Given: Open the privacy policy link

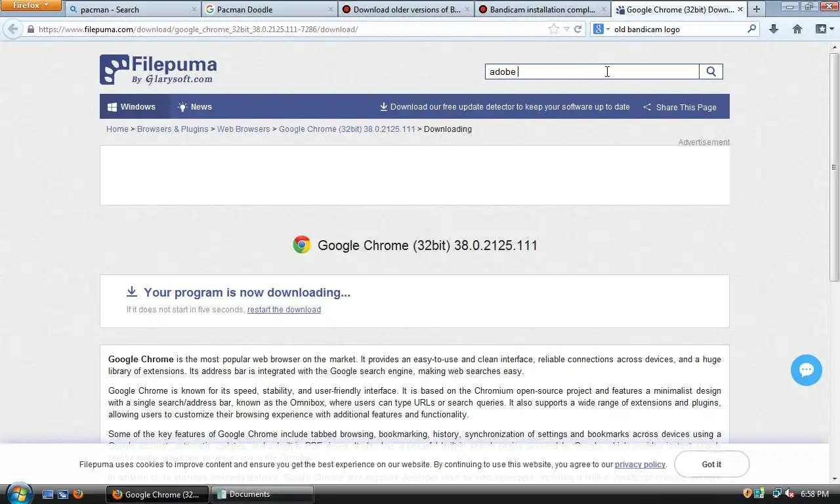Looking at the screenshot, I should pos(640,465).
